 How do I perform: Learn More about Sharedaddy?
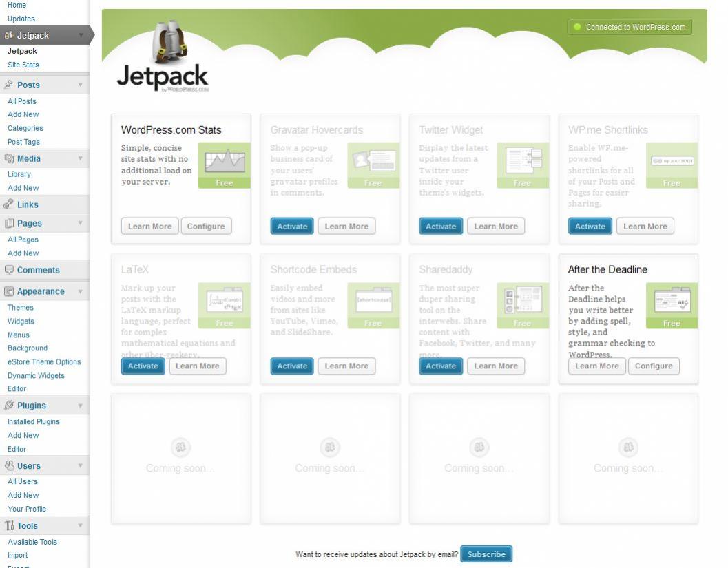coord(496,366)
